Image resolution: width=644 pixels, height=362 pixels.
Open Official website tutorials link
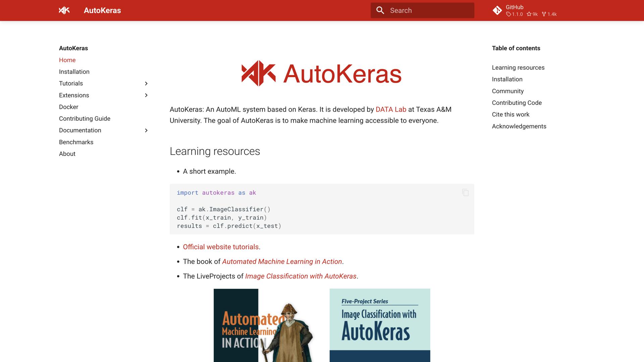[221, 247]
